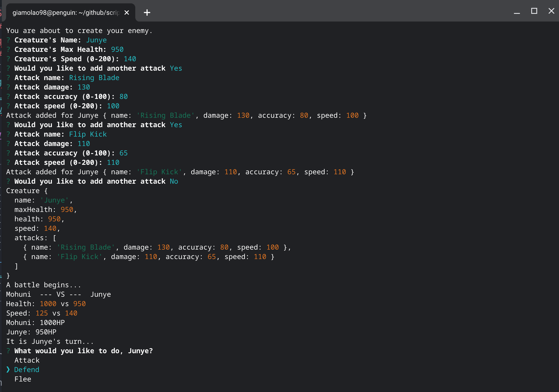Click the attack name 'Rising Blade' answer
This screenshot has height=392, width=559.
(94, 78)
